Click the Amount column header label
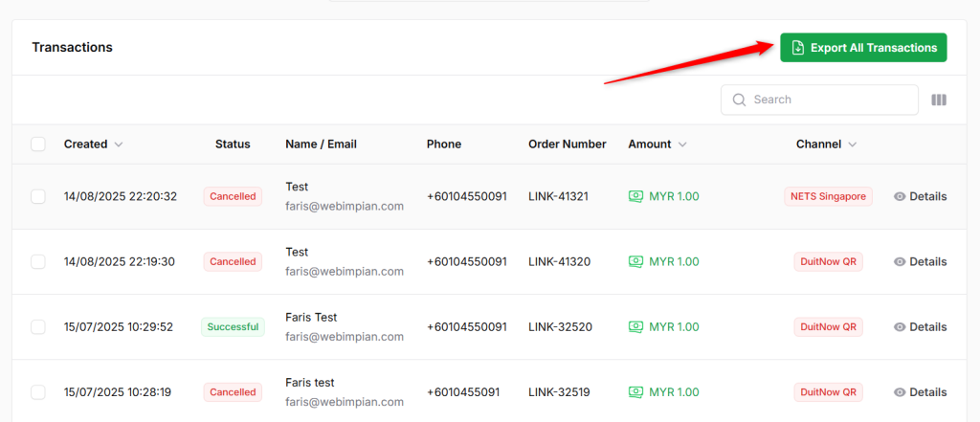The height and width of the screenshot is (422, 980). (650, 144)
